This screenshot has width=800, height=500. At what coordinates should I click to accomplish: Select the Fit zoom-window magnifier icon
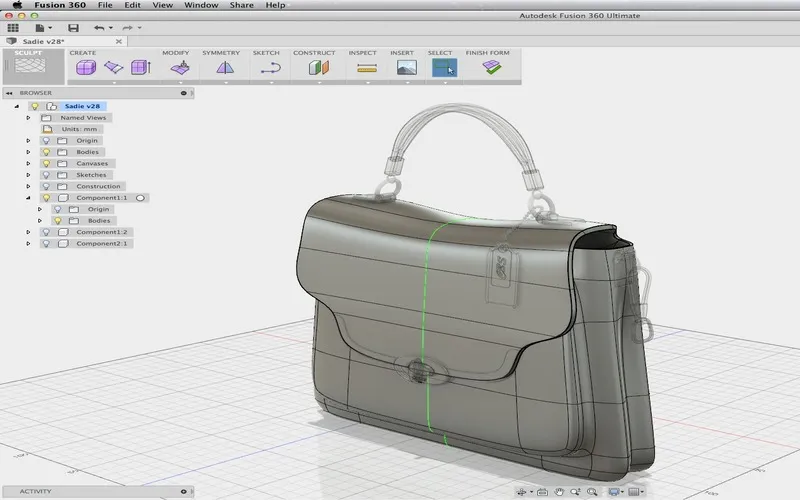tap(592, 491)
